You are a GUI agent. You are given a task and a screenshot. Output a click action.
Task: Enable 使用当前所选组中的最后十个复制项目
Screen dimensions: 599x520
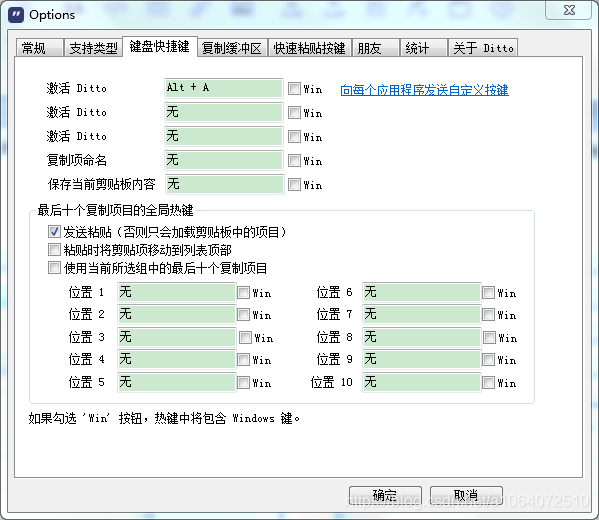click(x=54, y=268)
